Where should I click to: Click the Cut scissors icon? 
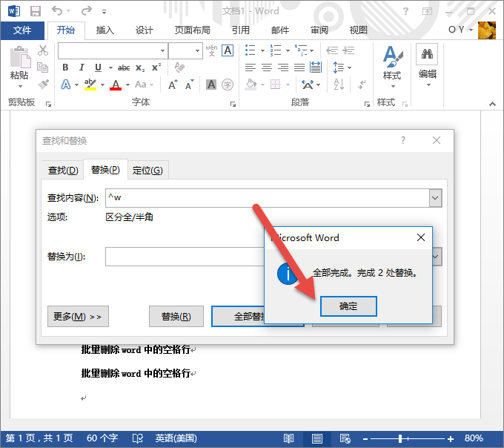coord(43,50)
